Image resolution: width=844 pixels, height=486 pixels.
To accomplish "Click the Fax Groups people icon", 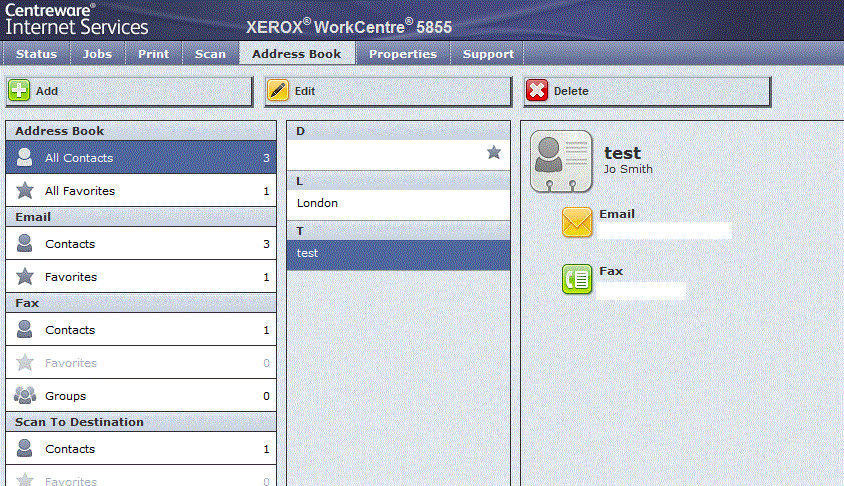I will [26, 396].
